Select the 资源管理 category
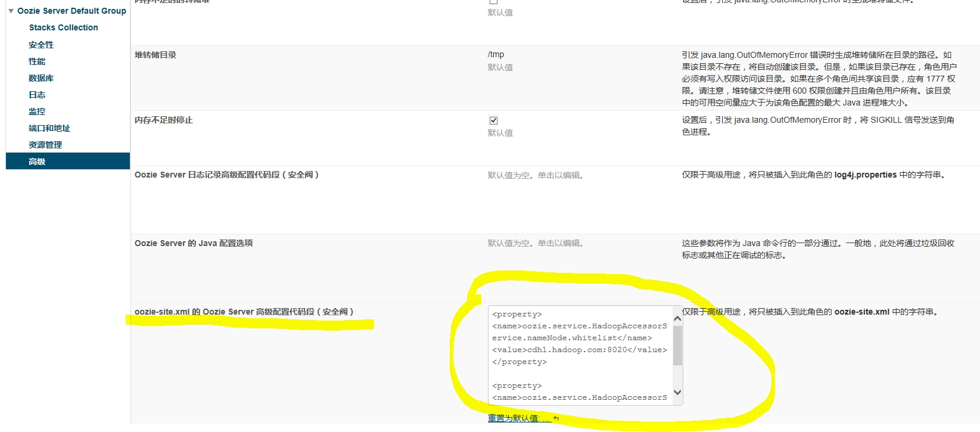The width and height of the screenshot is (980, 432). (45, 145)
